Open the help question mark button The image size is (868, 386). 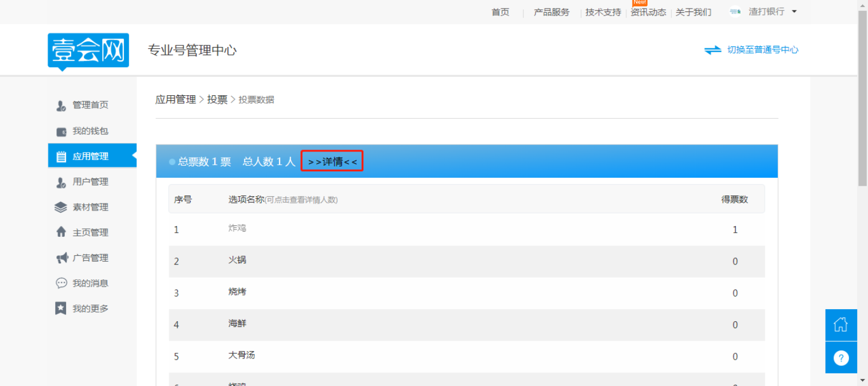point(840,357)
